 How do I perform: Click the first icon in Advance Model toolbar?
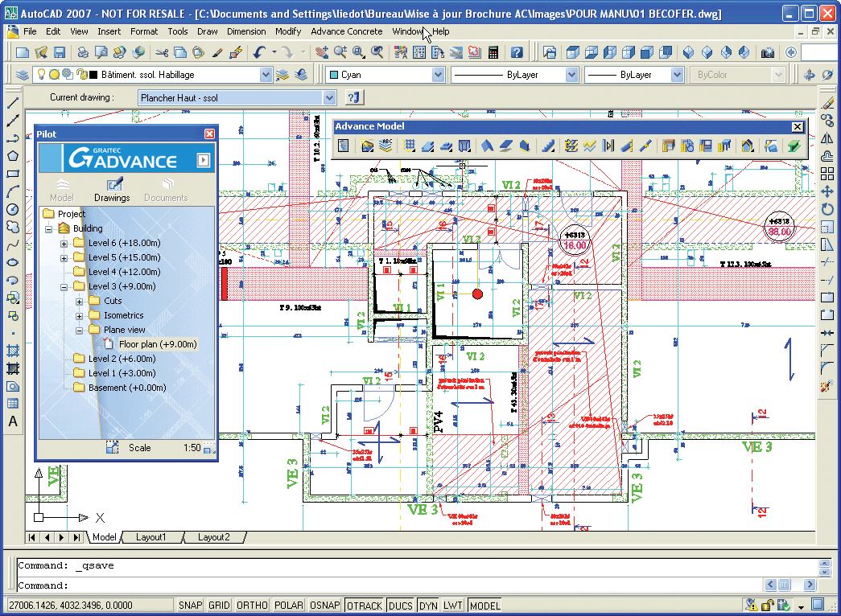(344, 146)
